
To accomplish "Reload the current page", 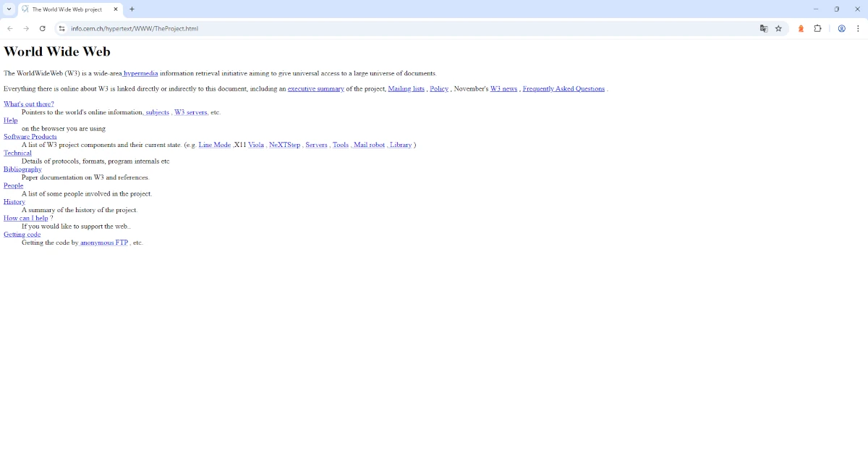I will pyautogui.click(x=43, y=28).
